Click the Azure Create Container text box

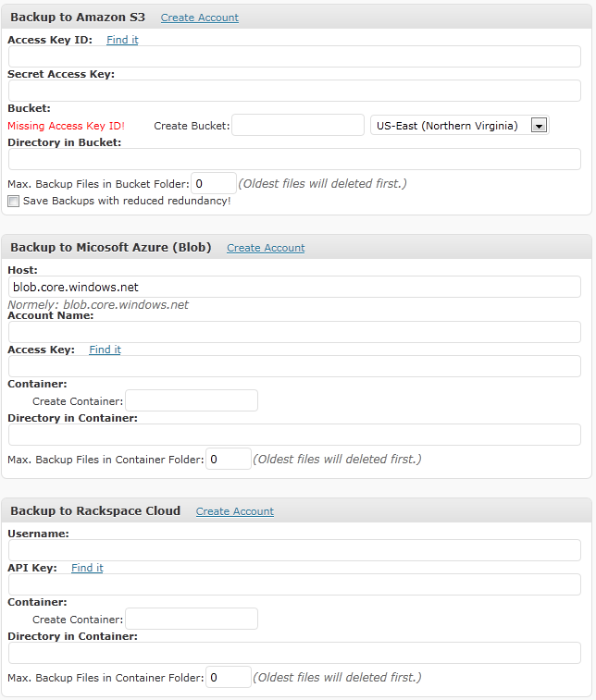(192, 400)
